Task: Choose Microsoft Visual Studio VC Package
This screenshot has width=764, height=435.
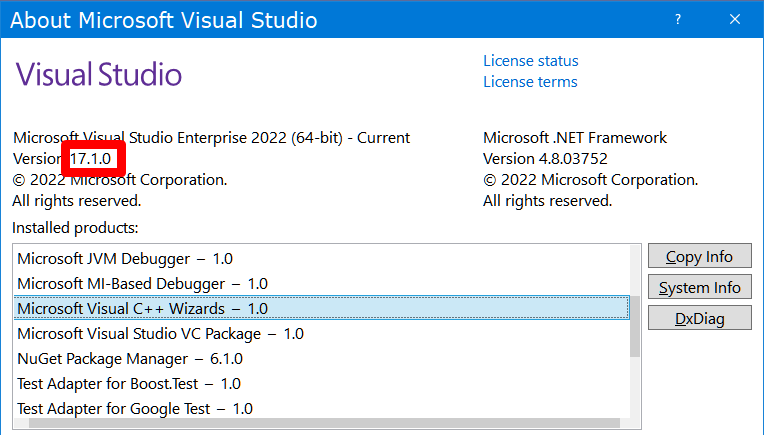Action: (x=160, y=334)
